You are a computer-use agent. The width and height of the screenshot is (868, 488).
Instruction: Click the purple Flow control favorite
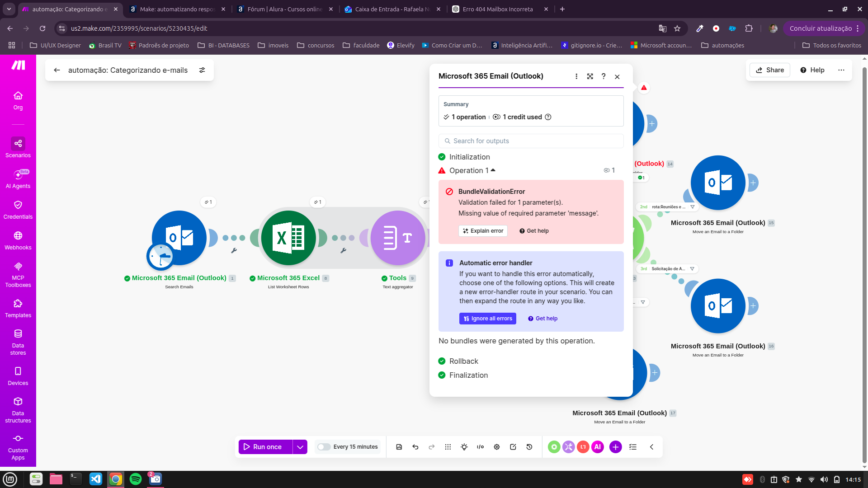click(x=569, y=447)
